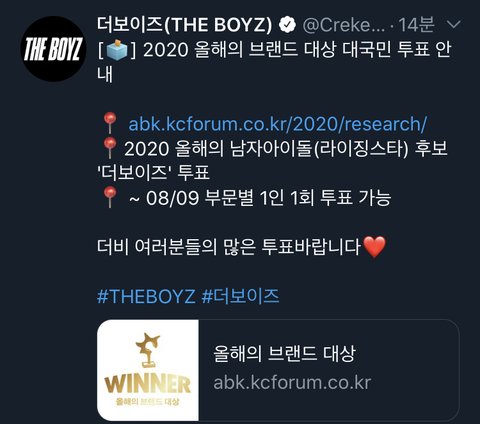Click the 더보이즈(THE BOYZ) display name
Screen dimensions: 480x424
(x=185, y=25)
